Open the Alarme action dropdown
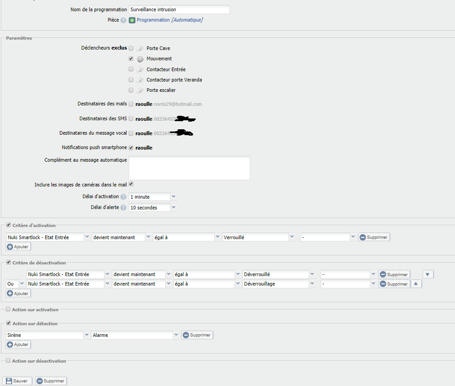 [x=135, y=335]
